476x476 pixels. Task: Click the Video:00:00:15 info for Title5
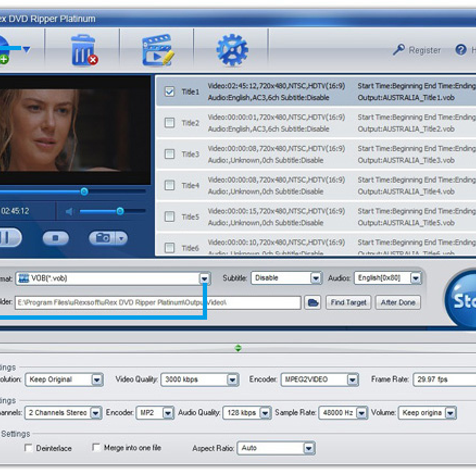pyautogui.click(x=276, y=211)
